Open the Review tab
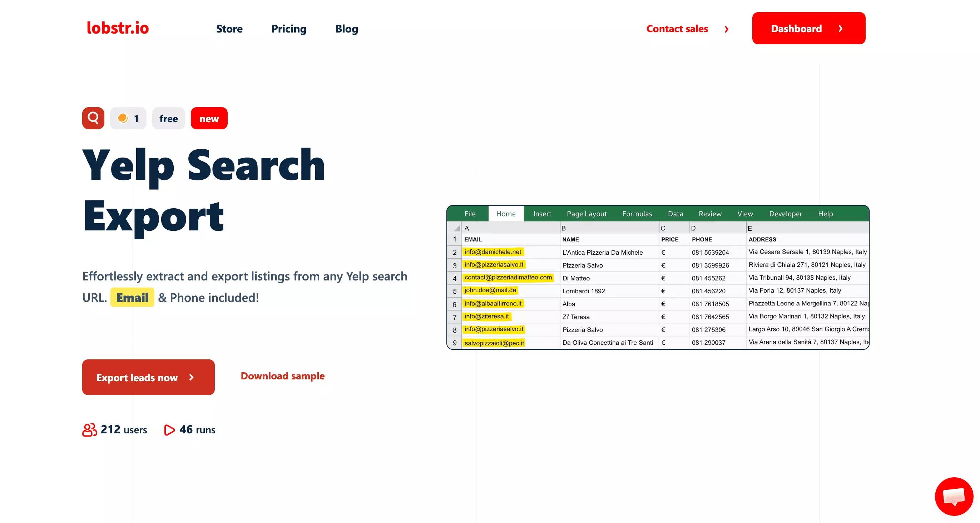The width and height of the screenshot is (980, 523). pyautogui.click(x=710, y=214)
